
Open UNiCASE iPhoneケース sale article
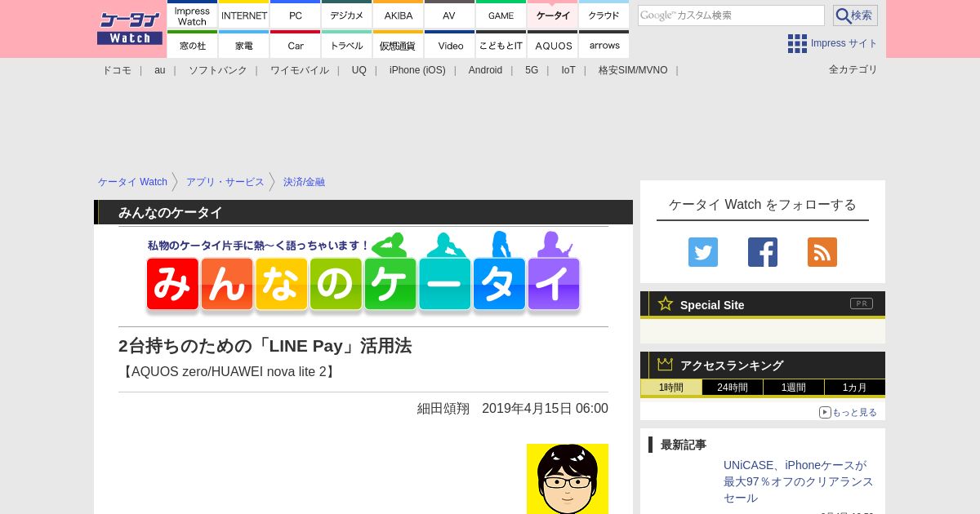tap(799, 481)
